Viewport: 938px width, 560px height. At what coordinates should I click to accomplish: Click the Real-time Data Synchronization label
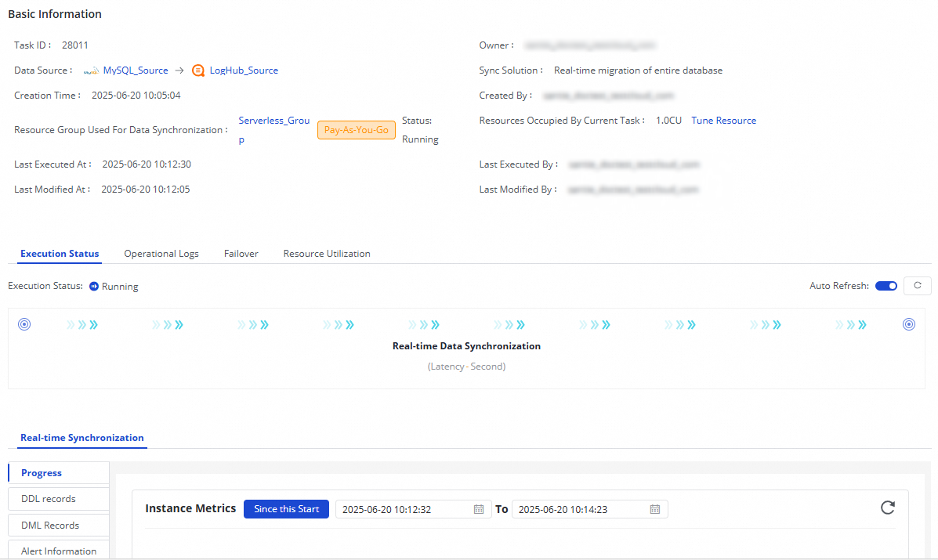[x=466, y=346]
